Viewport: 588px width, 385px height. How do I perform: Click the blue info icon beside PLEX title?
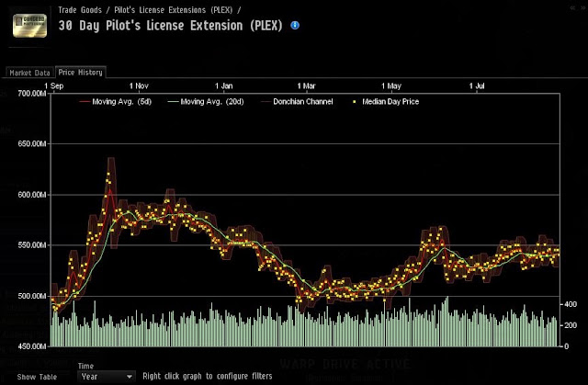[x=295, y=25]
